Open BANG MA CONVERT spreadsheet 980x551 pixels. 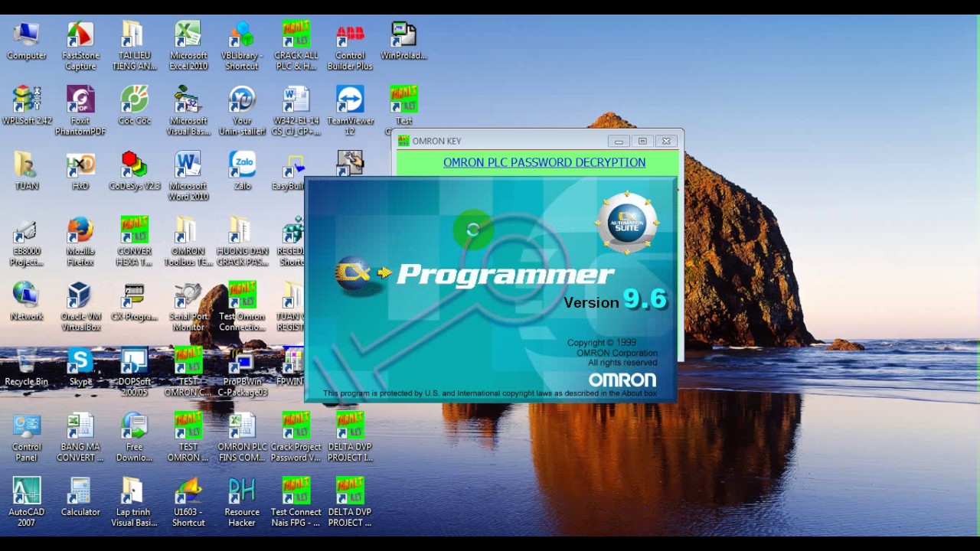80,438
